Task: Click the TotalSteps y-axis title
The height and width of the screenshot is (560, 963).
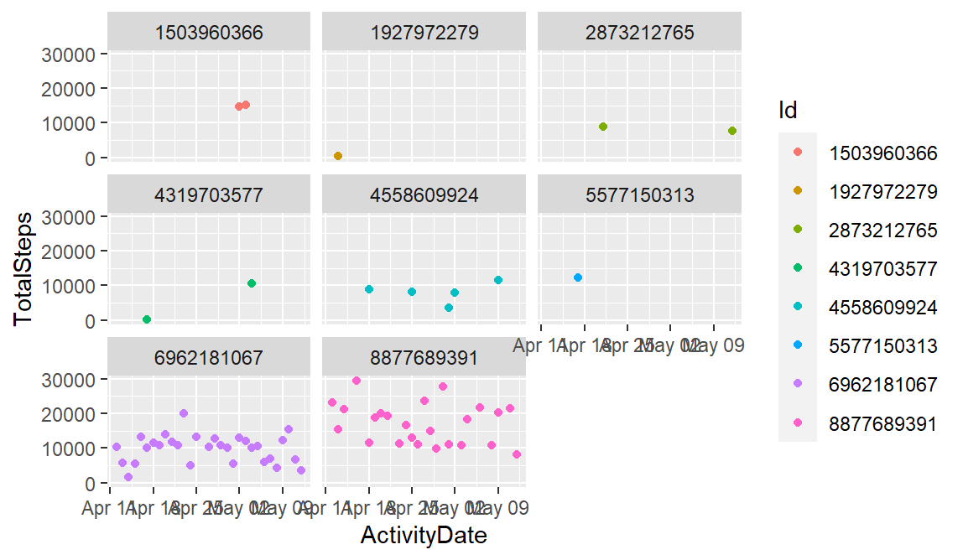Action: (x=23, y=268)
